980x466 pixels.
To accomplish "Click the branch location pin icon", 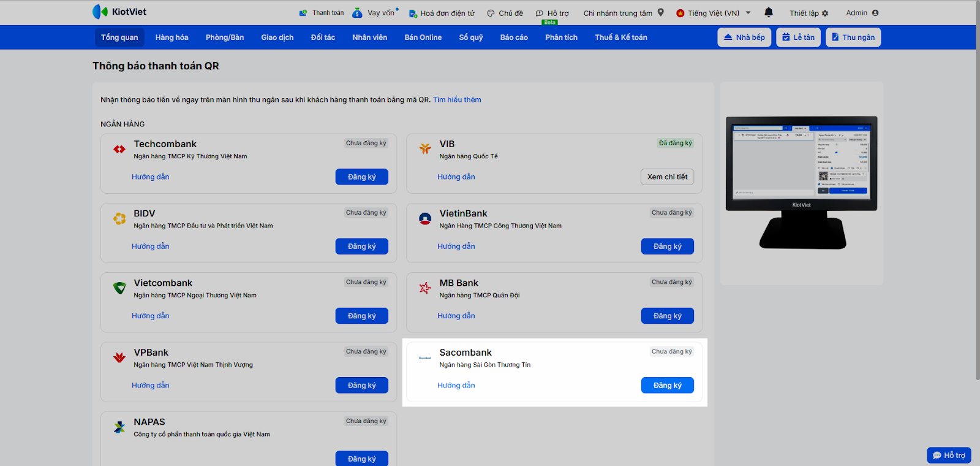I will 661,12.
